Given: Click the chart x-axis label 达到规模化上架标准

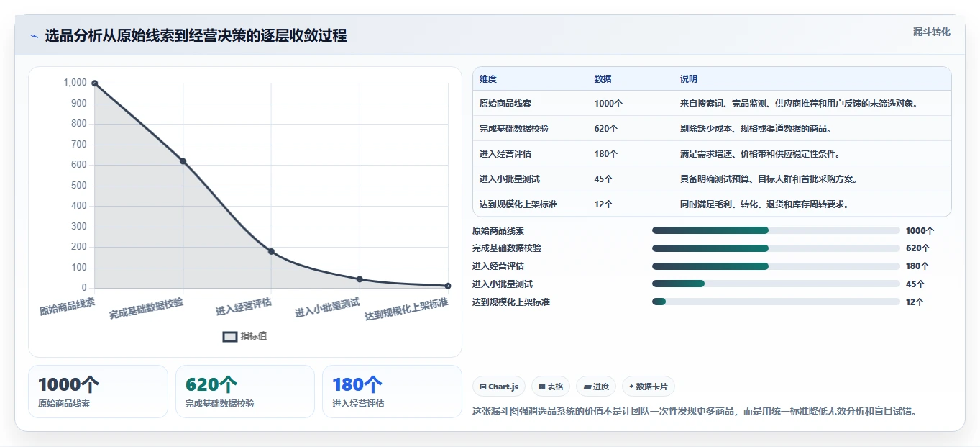Looking at the screenshot, I should (406, 310).
